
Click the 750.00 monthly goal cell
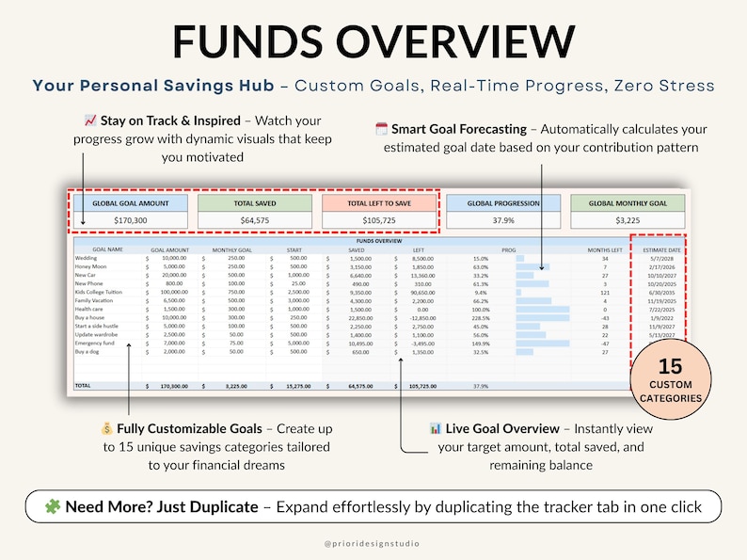[x=236, y=292]
